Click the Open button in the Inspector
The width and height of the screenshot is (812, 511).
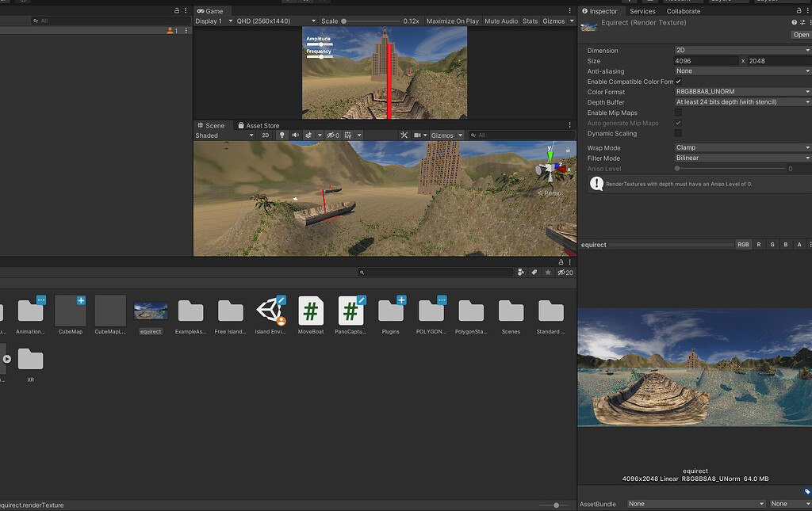(800, 34)
